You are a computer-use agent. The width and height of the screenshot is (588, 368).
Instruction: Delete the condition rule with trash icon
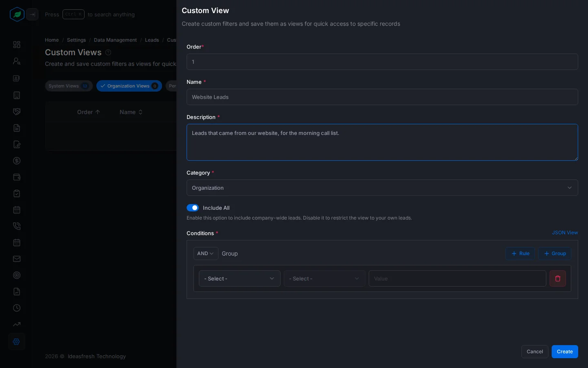[558, 278]
